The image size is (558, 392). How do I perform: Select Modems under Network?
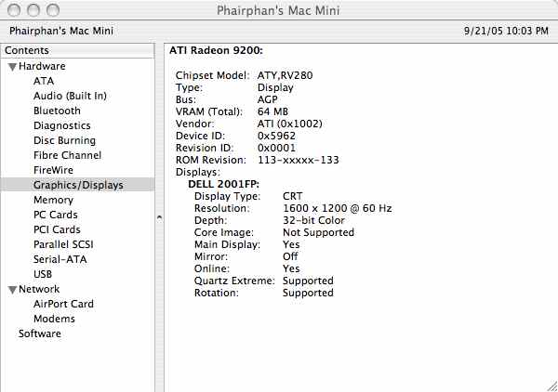click(x=54, y=319)
